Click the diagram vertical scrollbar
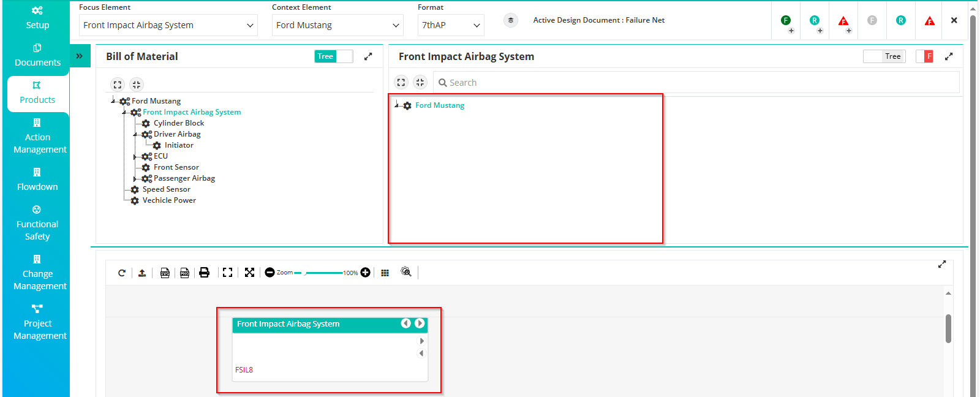Image resolution: width=980 pixels, height=397 pixels. click(x=948, y=328)
